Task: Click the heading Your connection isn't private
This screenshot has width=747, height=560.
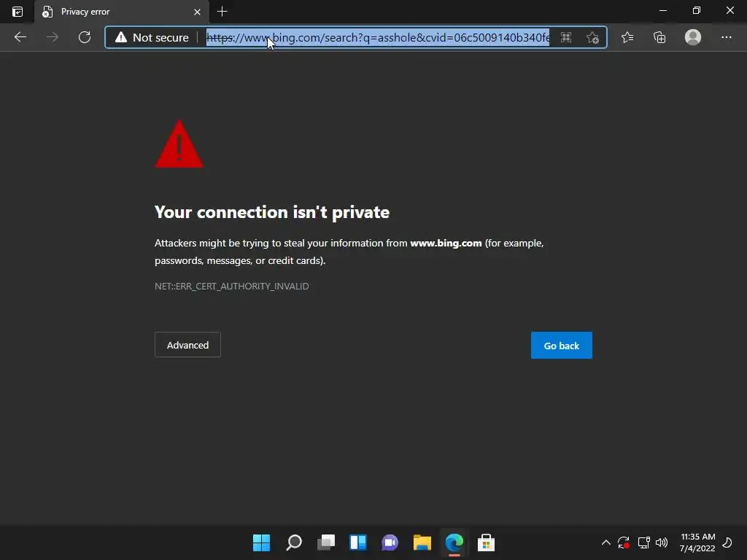Action: (x=272, y=212)
